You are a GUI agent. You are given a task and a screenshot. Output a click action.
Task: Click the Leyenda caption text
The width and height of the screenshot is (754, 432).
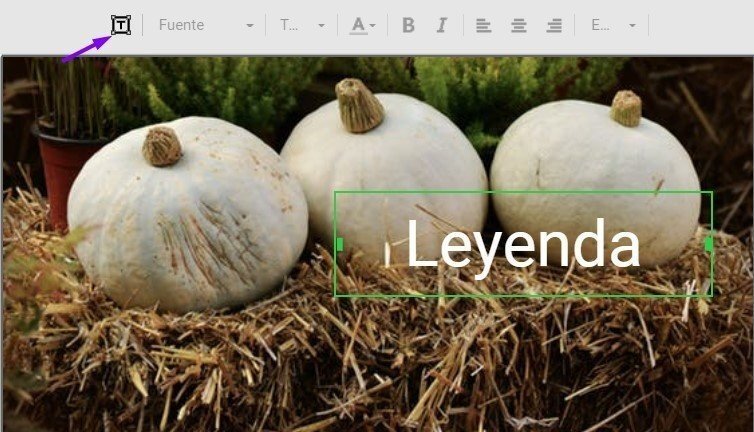(x=522, y=245)
